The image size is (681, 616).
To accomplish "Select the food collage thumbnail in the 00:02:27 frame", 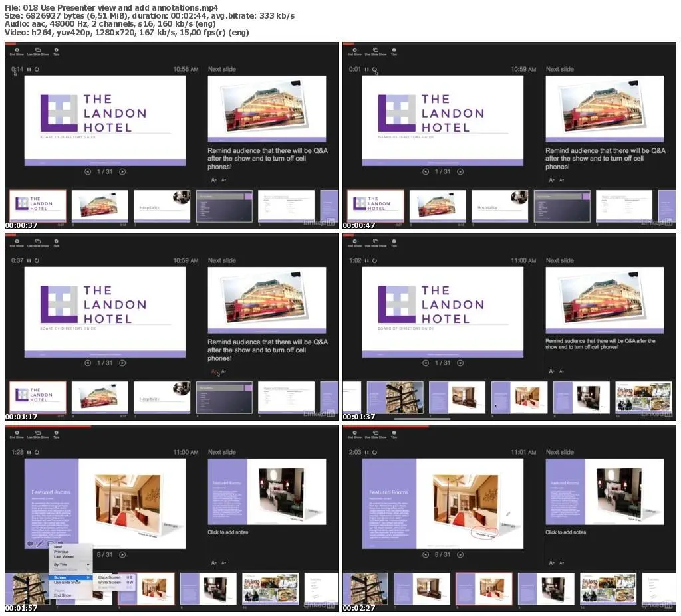I will pos(608,589).
